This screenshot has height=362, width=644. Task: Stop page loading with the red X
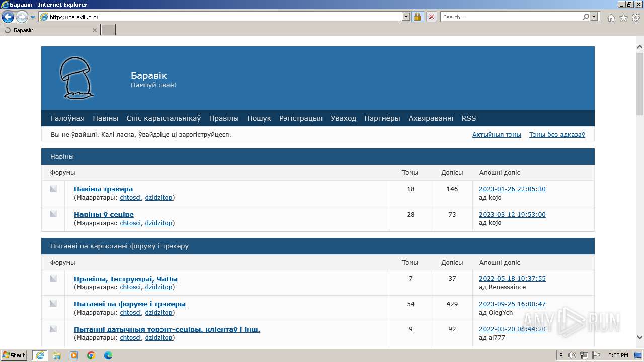click(x=431, y=17)
